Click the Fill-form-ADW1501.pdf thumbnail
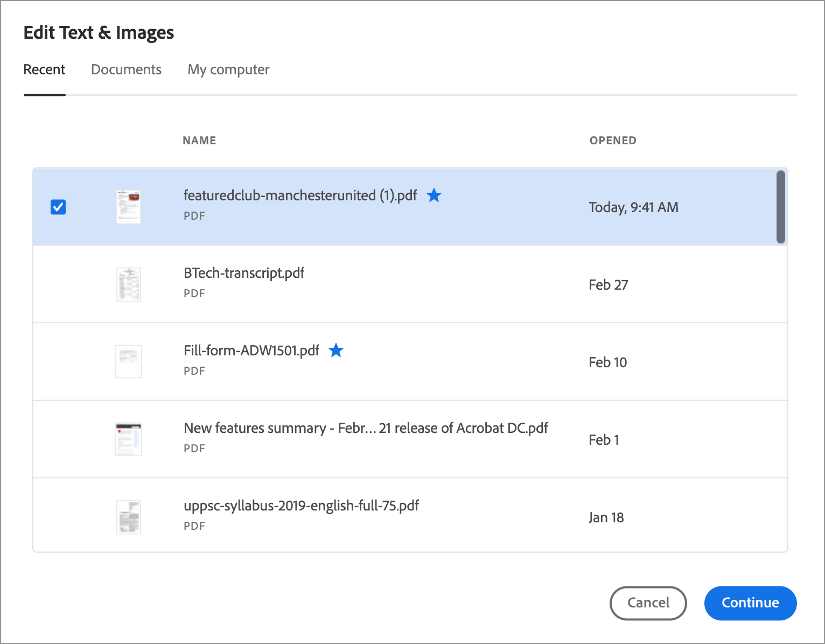Image resolution: width=825 pixels, height=644 pixels. point(128,361)
